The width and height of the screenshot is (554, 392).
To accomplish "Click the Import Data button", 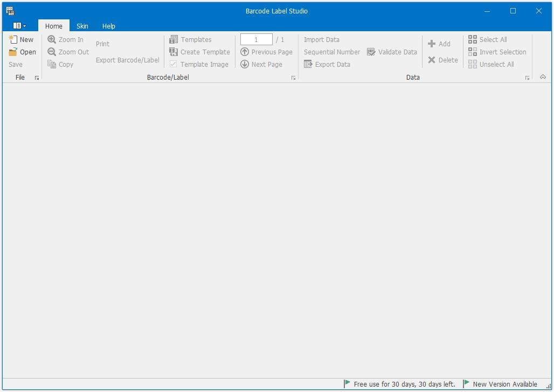I will tap(322, 39).
